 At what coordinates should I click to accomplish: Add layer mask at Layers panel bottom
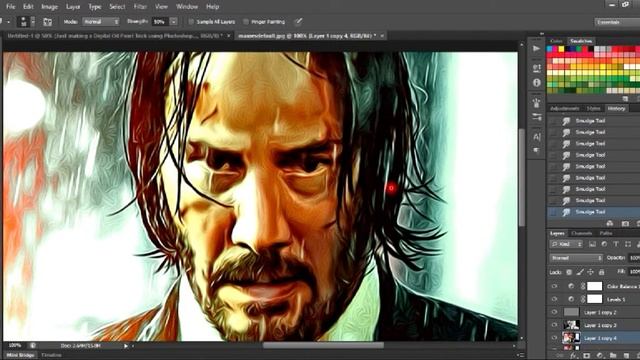click(587, 356)
